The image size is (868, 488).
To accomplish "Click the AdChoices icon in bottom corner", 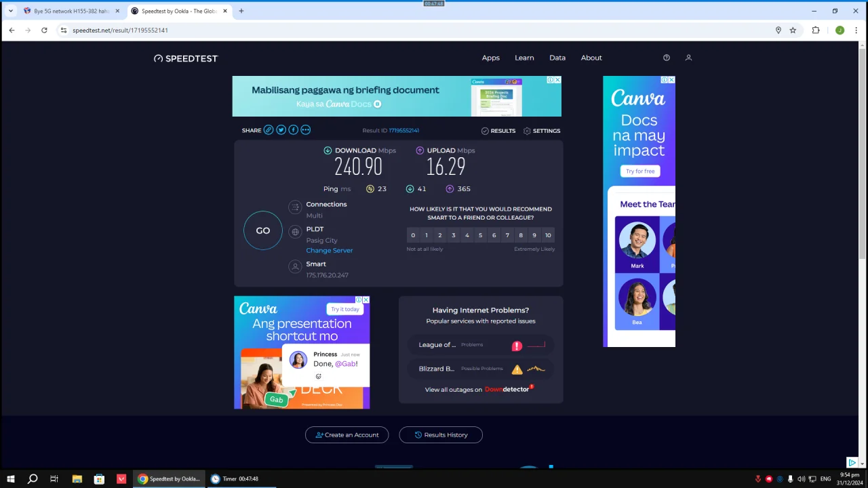I will 852,462.
